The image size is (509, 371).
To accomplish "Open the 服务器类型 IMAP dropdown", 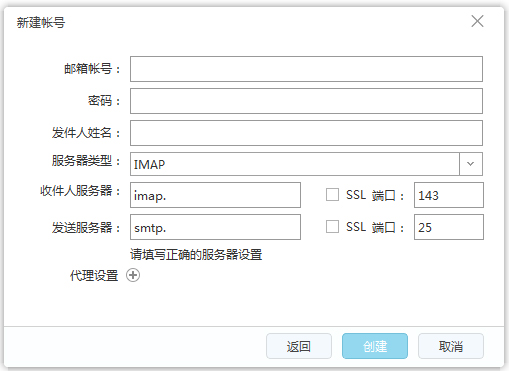I will point(306,164).
